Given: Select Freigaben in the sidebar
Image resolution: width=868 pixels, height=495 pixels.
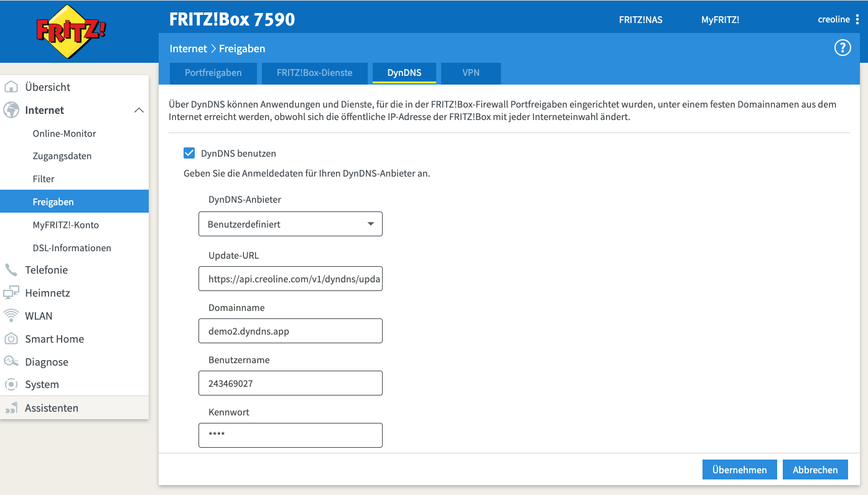Looking at the screenshot, I should point(74,201).
